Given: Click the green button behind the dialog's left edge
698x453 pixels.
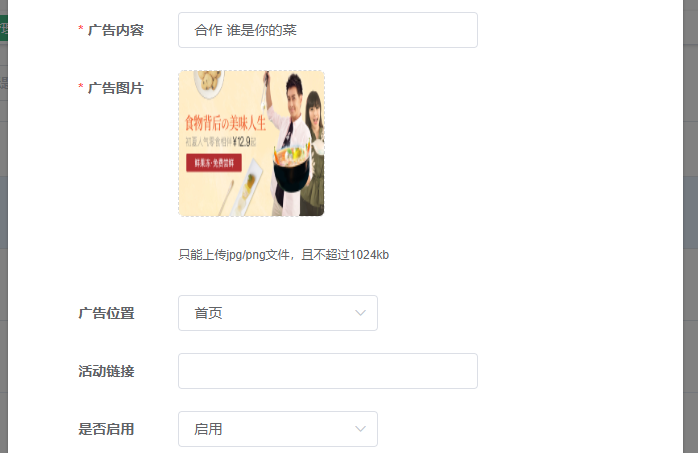Looking at the screenshot, I should tap(4, 28).
